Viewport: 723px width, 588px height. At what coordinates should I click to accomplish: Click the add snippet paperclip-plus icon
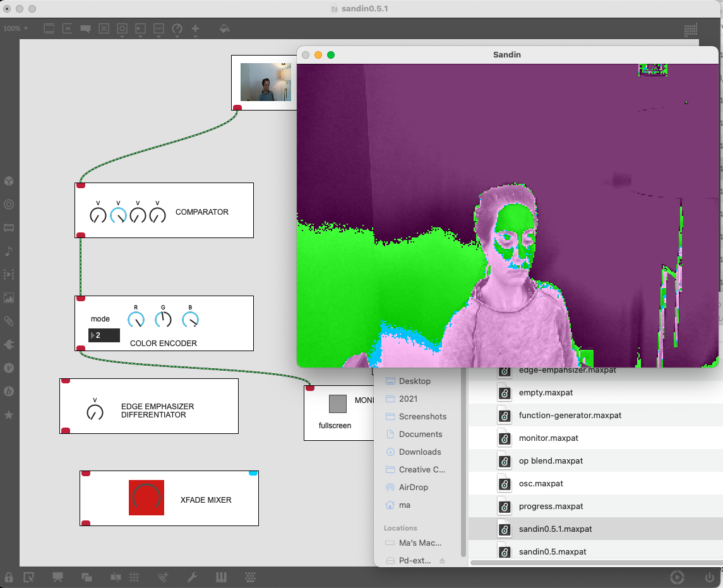164,577
